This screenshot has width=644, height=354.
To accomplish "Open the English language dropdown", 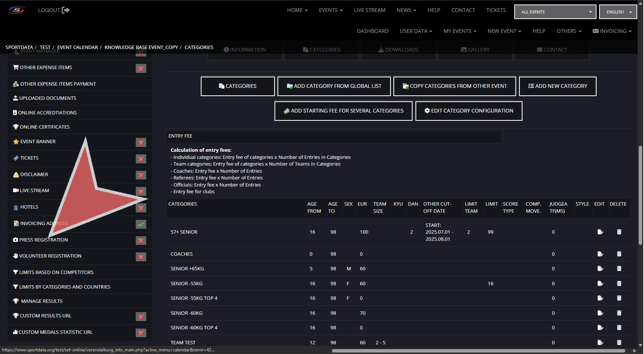I will [618, 12].
